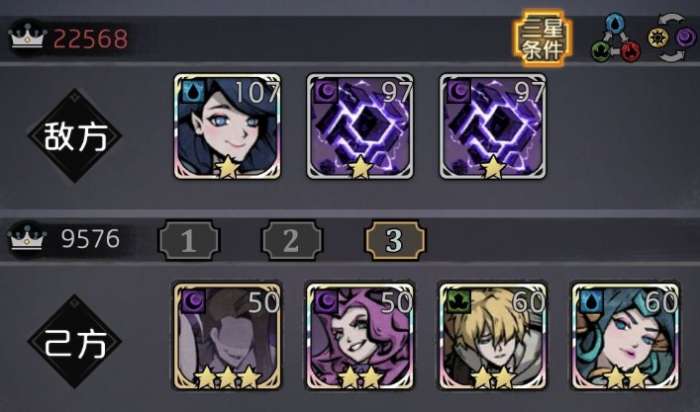The image size is (700, 412).
Task: Select enemy hero portrait level 107
Action: tap(227, 127)
